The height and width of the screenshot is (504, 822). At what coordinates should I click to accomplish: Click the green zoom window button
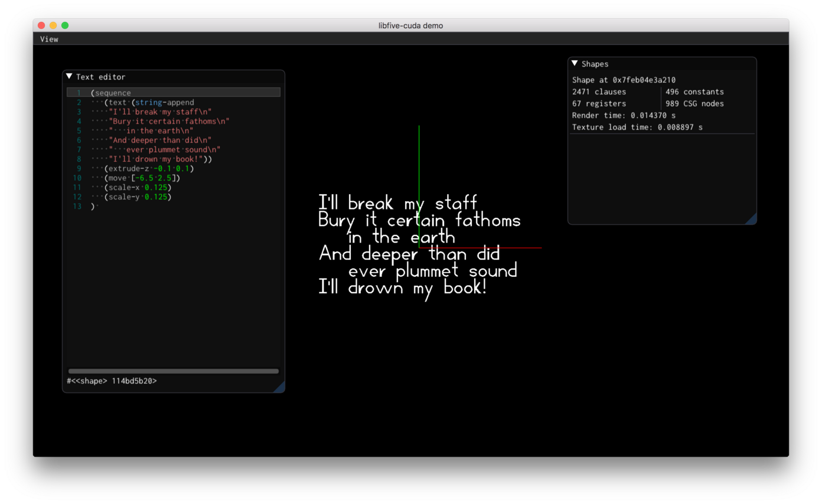[x=65, y=25]
